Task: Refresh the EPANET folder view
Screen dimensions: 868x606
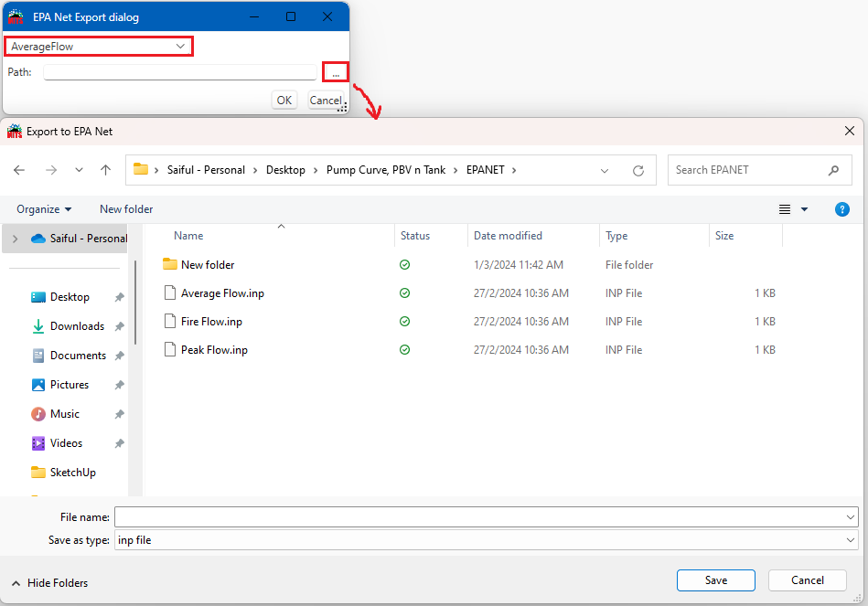Action: point(638,170)
